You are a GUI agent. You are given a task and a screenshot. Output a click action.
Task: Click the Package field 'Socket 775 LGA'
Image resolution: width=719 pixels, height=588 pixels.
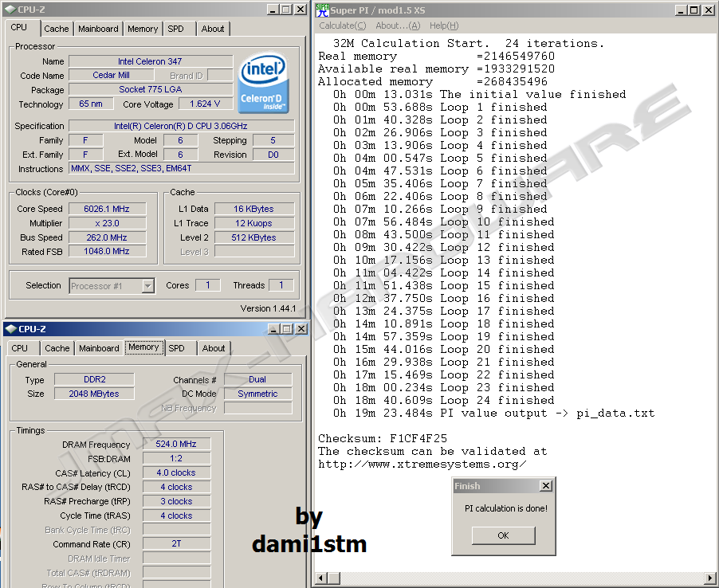coord(151,89)
